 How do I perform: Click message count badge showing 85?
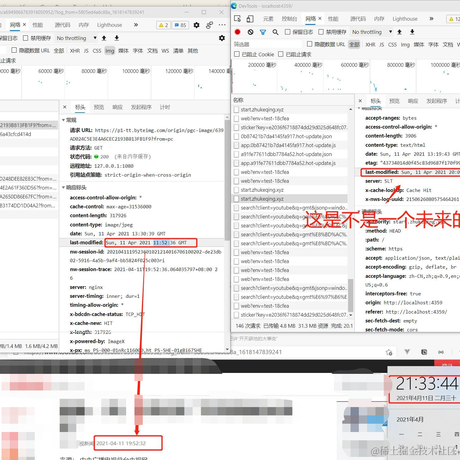point(180,25)
